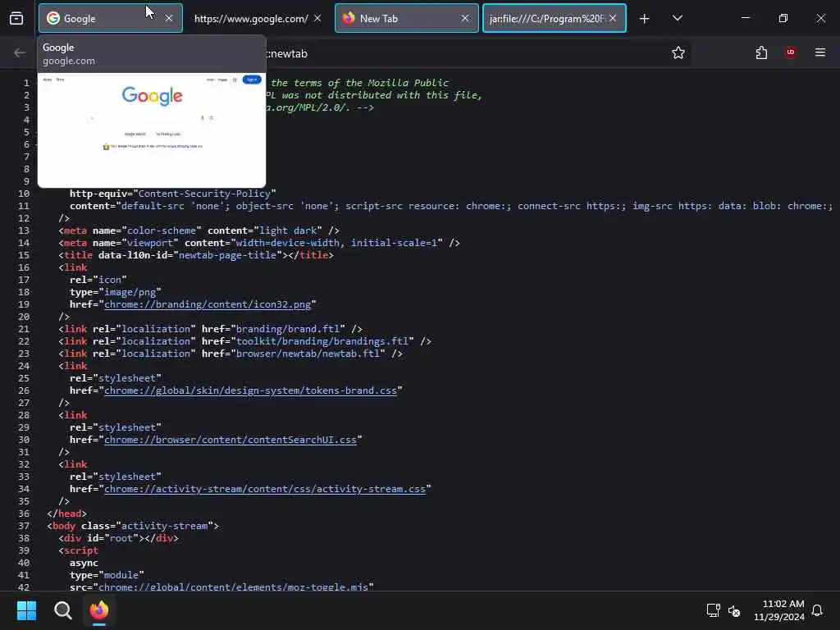Go back with the back arrow
Viewport: 840px width, 630px height.
tap(20, 52)
